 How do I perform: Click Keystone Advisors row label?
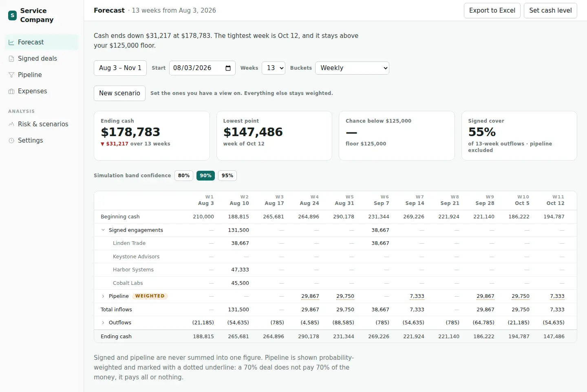[x=136, y=257]
